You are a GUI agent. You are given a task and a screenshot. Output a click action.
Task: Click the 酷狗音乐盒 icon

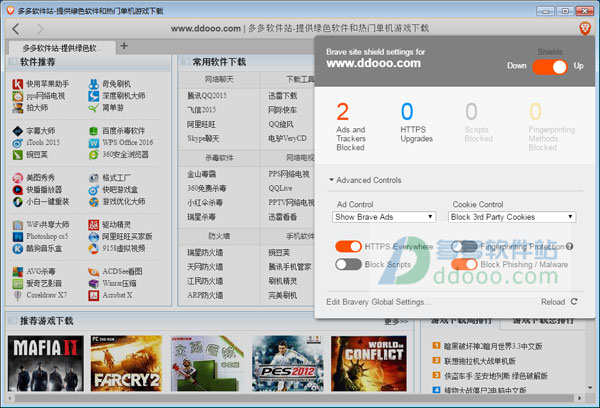pos(18,248)
